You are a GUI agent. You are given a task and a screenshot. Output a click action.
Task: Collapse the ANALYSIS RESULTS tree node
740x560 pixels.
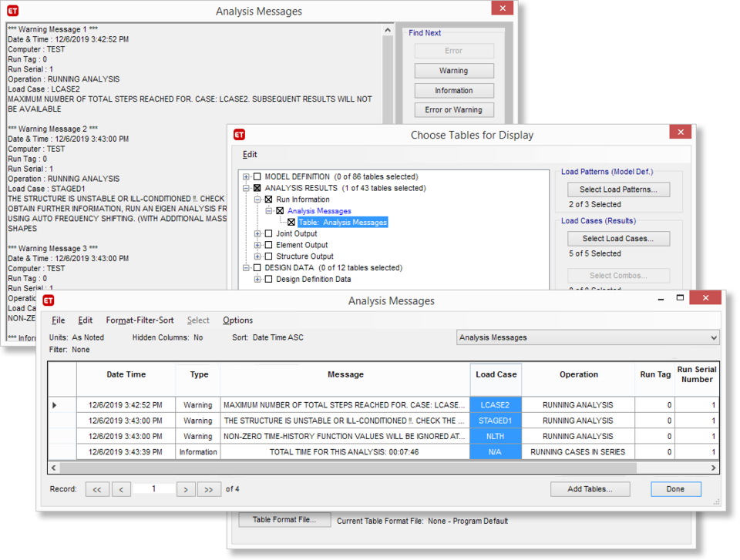[x=246, y=188]
